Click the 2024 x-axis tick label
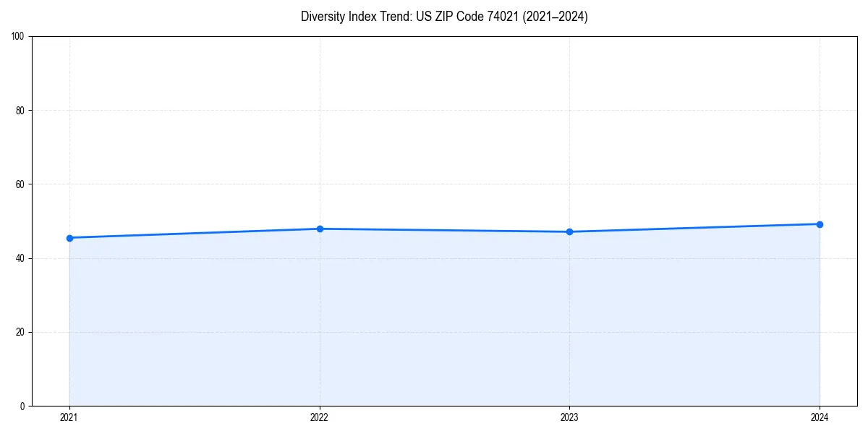Image resolution: width=868 pixels, height=434 pixels. [x=820, y=417]
